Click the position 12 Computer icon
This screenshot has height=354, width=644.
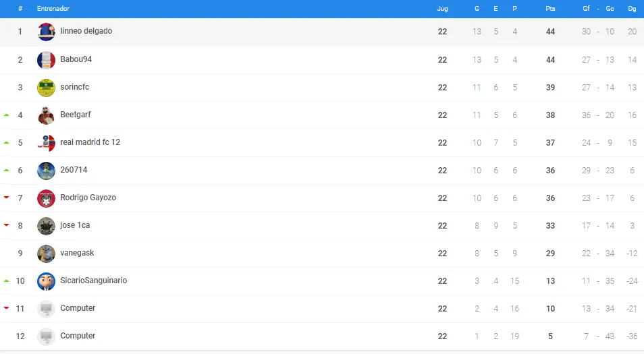coord(46,336)
